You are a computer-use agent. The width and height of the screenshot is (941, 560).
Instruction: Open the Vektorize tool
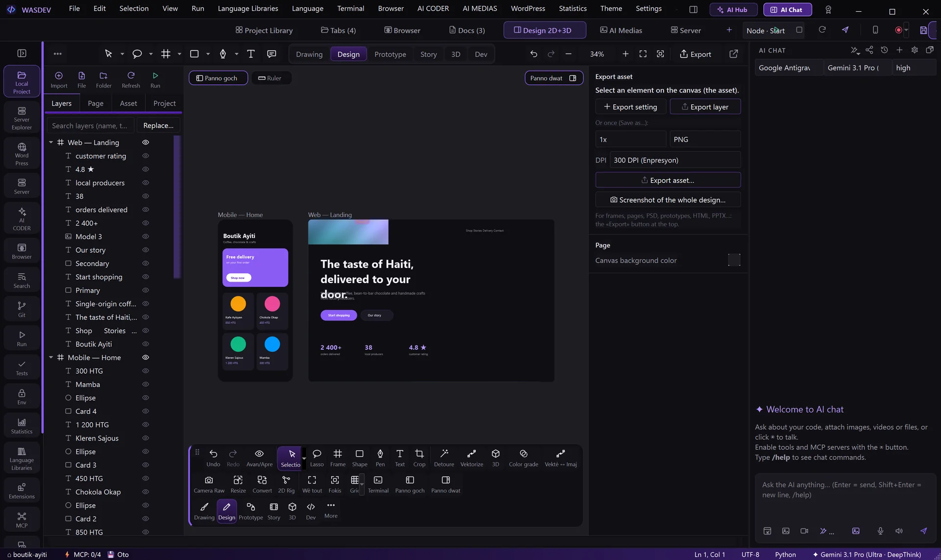pyautogui.click(x=471, y=458)
